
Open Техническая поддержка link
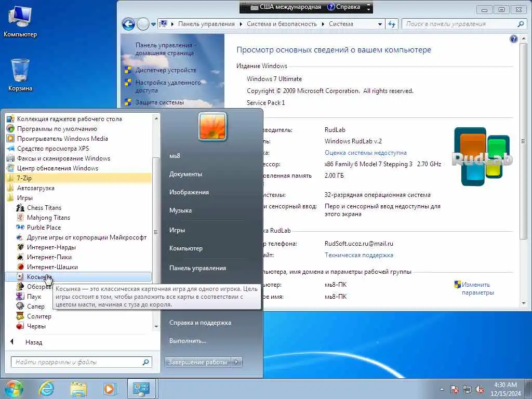358,255
